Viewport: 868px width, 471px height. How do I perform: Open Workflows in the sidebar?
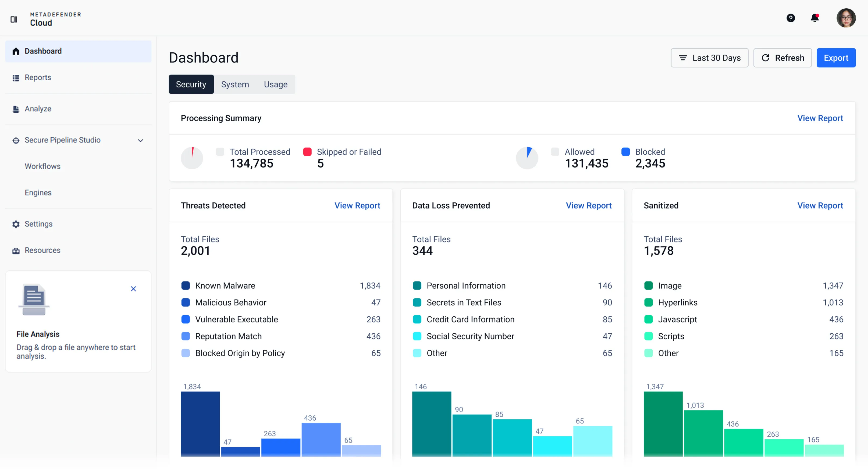click(x=42, y=166)
